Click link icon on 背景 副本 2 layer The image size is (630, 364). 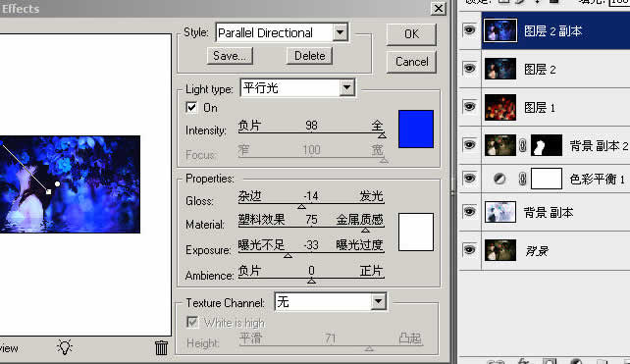(x=522, y=145)
